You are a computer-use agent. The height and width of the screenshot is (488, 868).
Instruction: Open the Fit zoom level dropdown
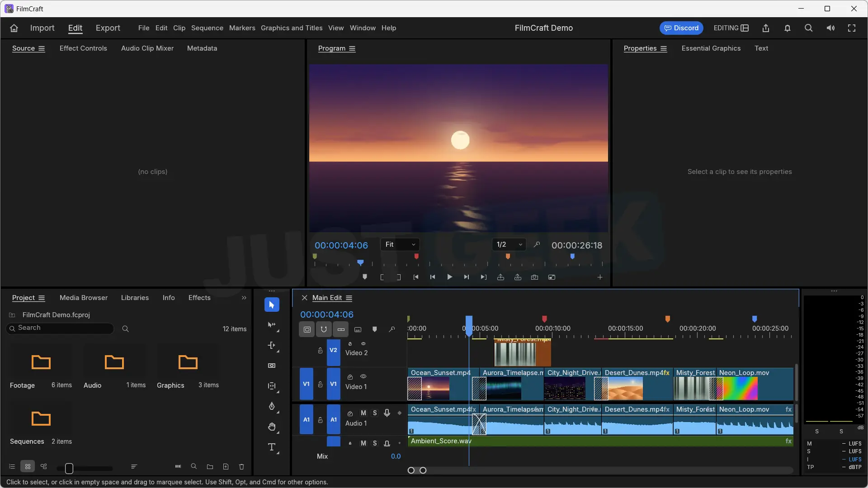[400, 244]
